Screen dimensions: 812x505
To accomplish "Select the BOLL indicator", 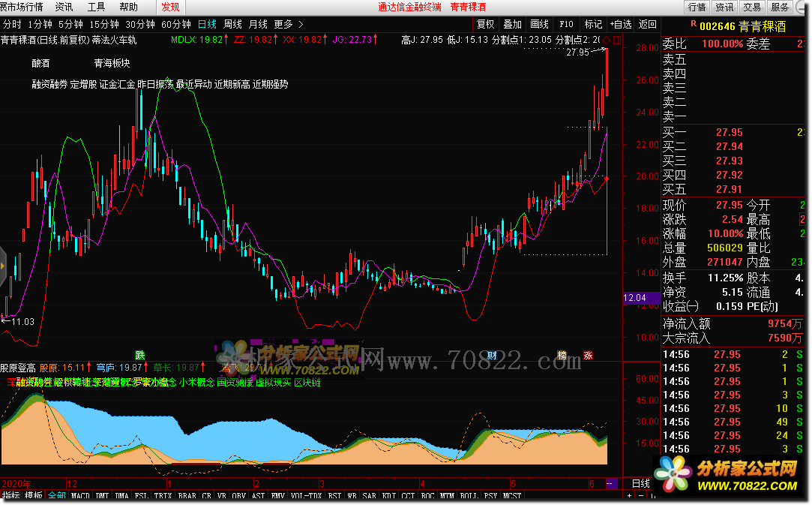I will coord(469,496).
